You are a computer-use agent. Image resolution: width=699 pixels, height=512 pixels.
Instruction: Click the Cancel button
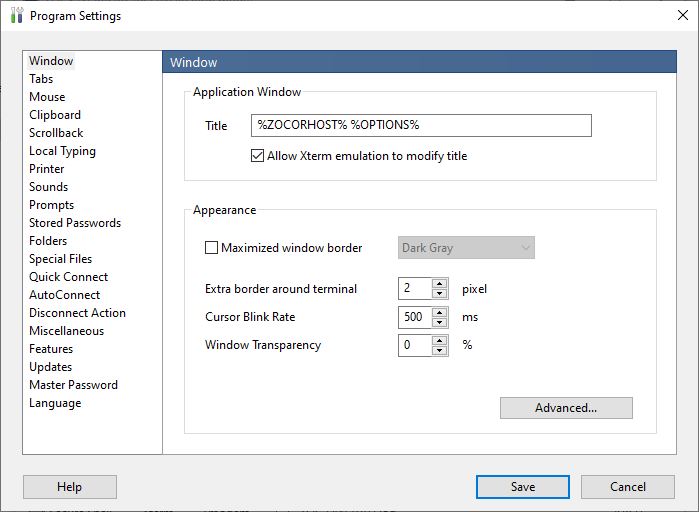[628, 487]
